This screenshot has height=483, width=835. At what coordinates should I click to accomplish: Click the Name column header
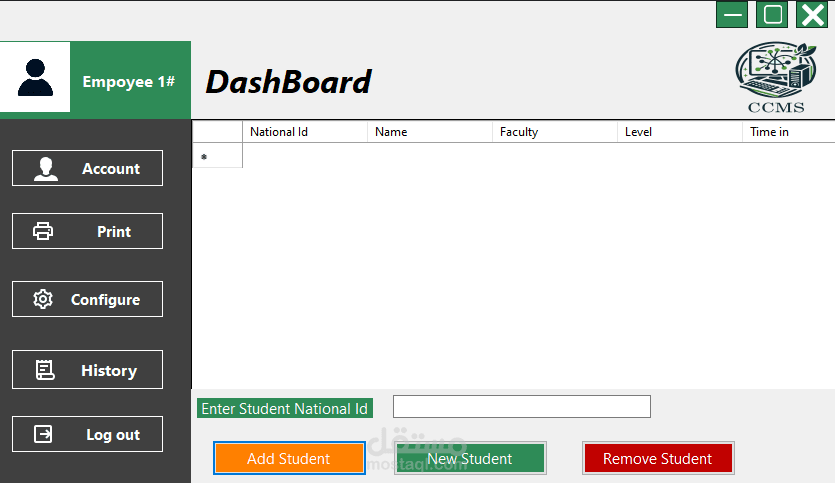[430, 132]
